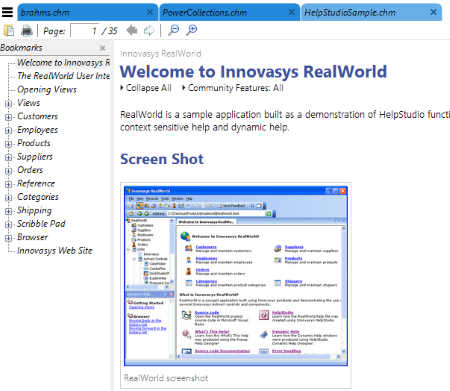The width and height of the screenshot is (450, 391).
Task: Close the HelpStudioSample.chm tab
Action: point(433,12)
